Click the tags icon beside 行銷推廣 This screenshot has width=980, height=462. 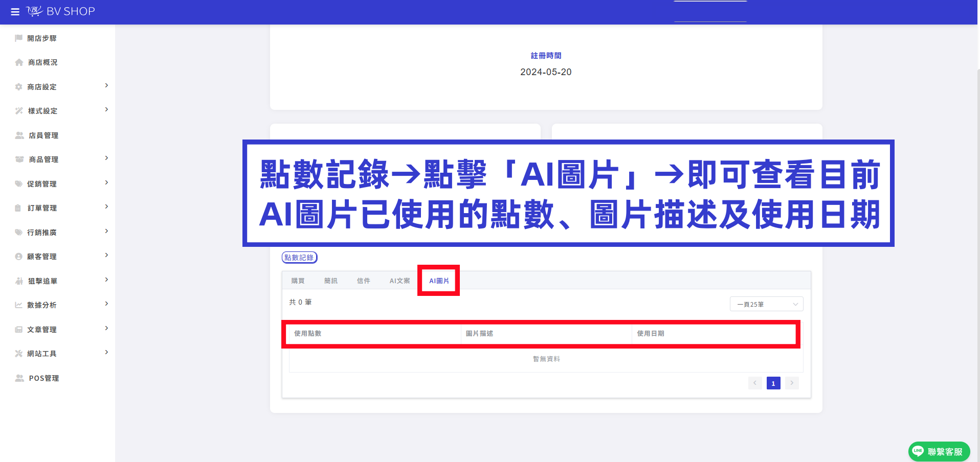[x=19, y=233]
